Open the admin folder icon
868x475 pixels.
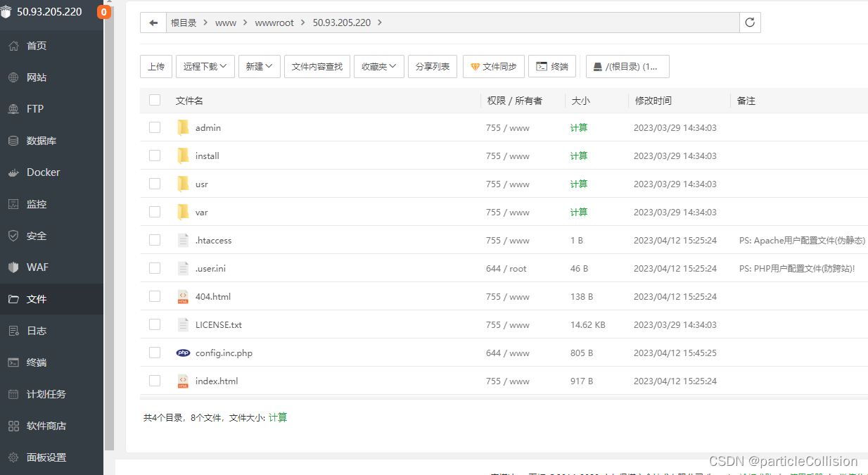183,127
